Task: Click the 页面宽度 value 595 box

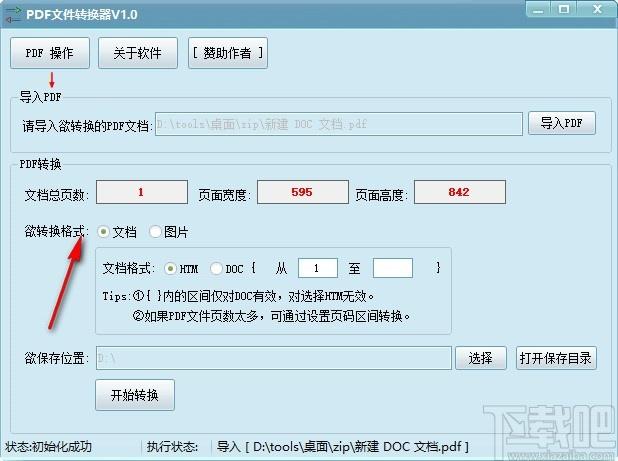Action: click(x=303, y=192)
